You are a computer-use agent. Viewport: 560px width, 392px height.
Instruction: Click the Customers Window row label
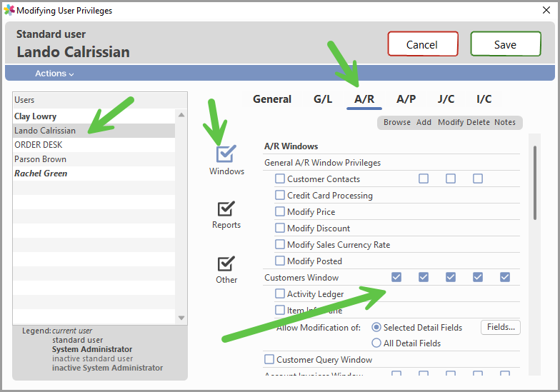coord(301,277)
